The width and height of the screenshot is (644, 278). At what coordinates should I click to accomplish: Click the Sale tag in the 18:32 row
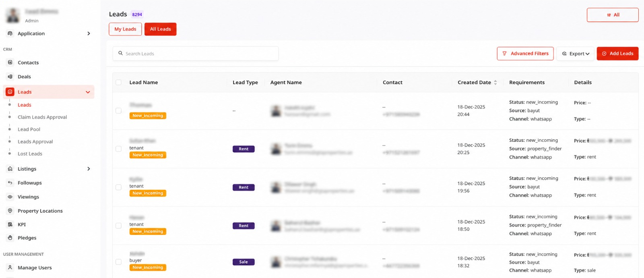(x=244, y=262)
